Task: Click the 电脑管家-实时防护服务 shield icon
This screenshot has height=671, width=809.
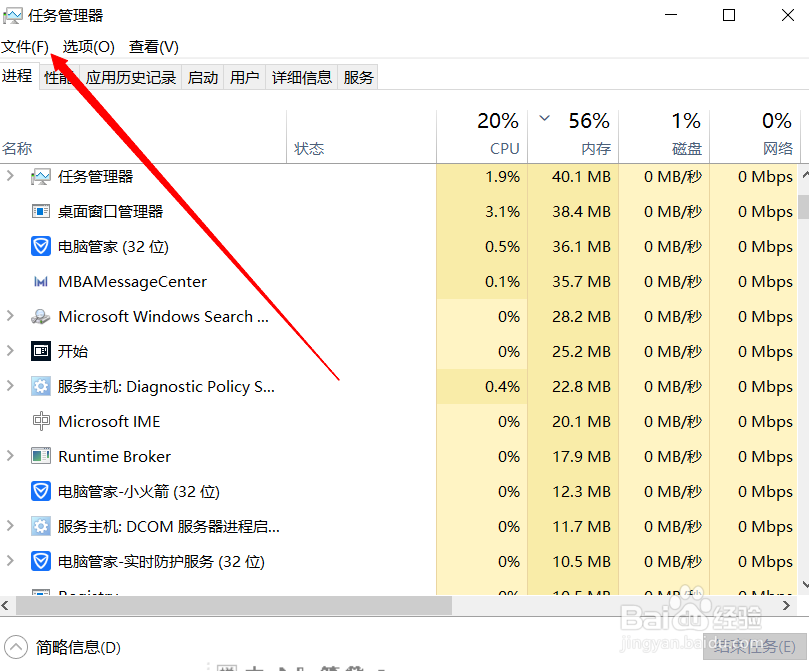Action: click(x=41, y=561)
